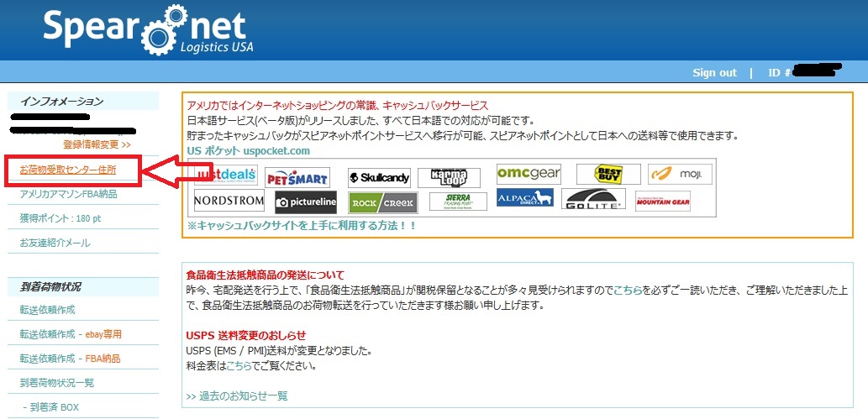Open 過去のお知らせ一覧 link

point(237,395)
